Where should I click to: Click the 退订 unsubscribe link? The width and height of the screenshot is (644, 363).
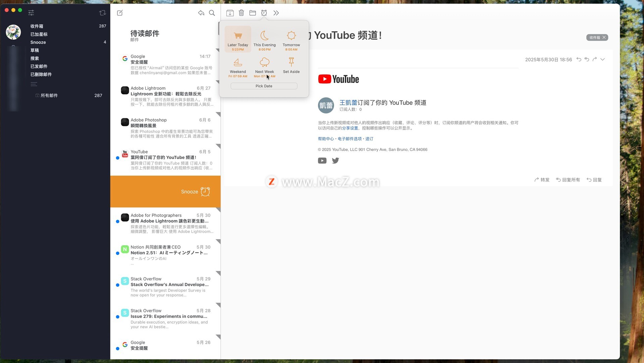[369, 139]
